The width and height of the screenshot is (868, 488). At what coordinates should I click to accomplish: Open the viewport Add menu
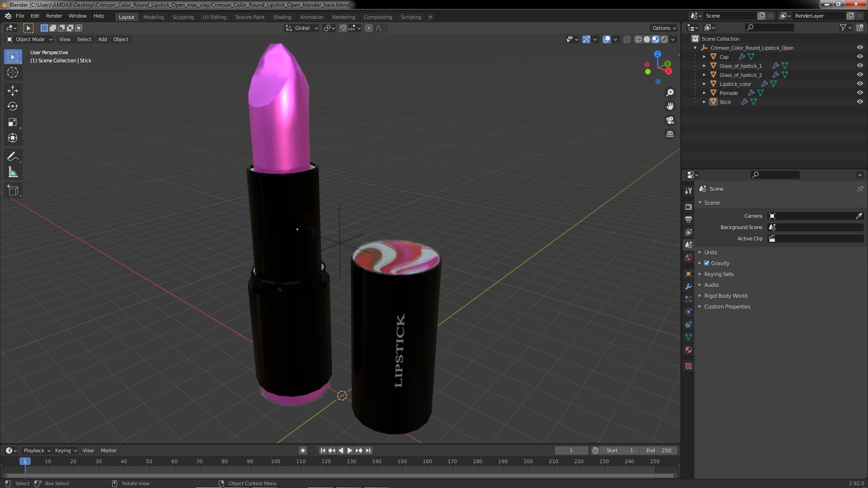tap(103, 39)
